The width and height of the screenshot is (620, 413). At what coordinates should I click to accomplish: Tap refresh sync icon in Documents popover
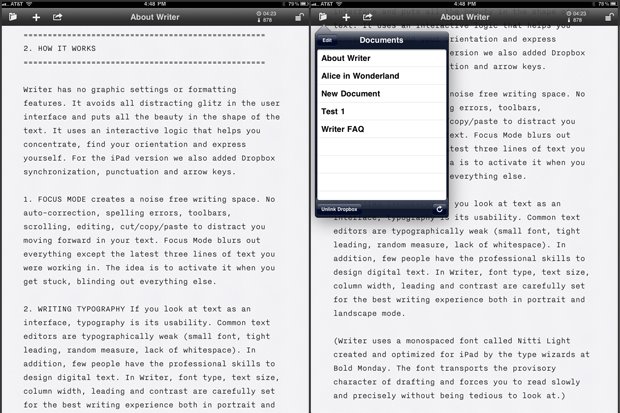[x=439, y=209]
